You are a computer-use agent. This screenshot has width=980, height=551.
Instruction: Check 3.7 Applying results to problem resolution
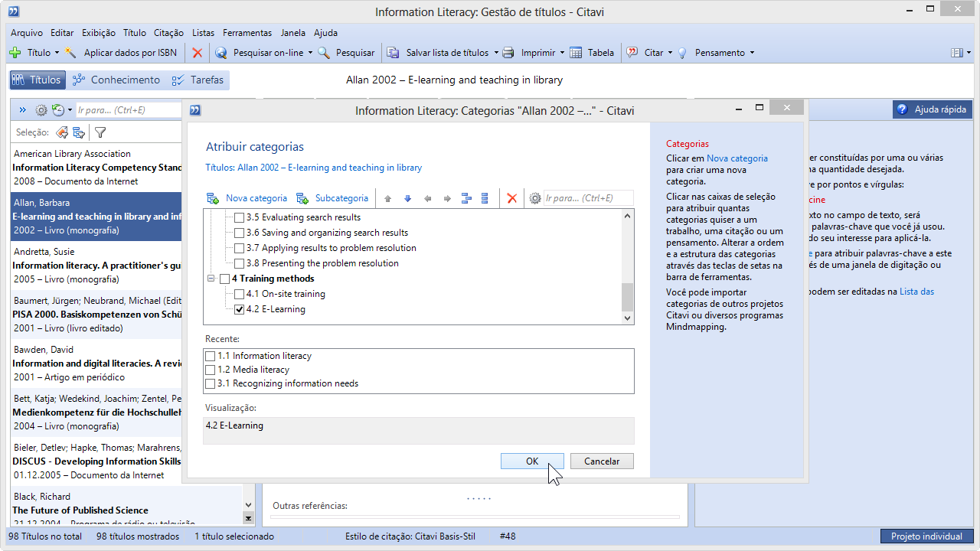pyautogui.click(x=239, y=248)
